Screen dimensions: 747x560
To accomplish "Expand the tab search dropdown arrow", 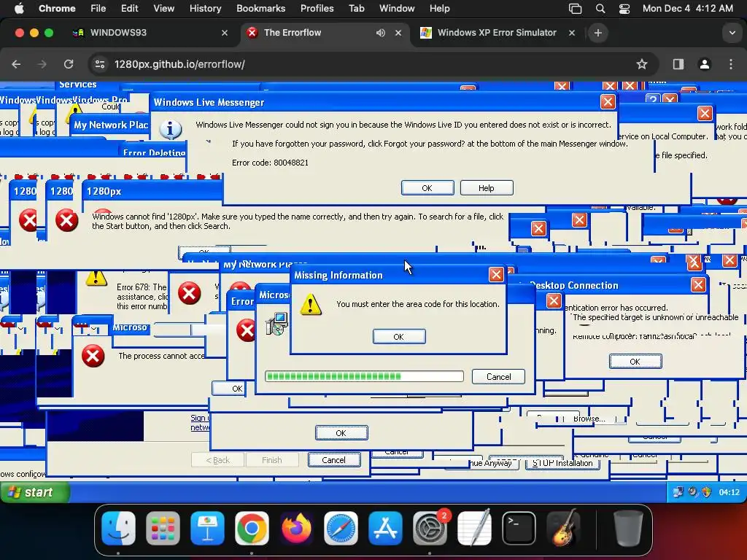I will pyautogui.click(x=732, y=33).
